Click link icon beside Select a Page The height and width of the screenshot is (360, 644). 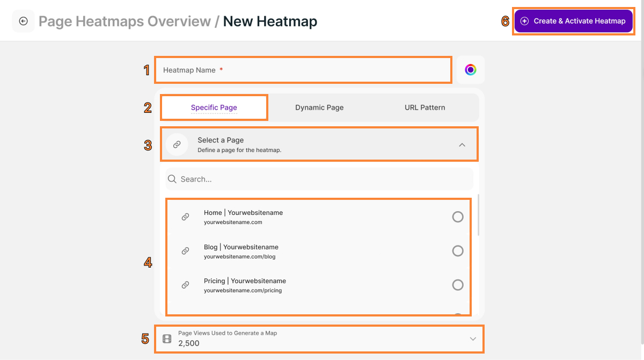[177, 145]
